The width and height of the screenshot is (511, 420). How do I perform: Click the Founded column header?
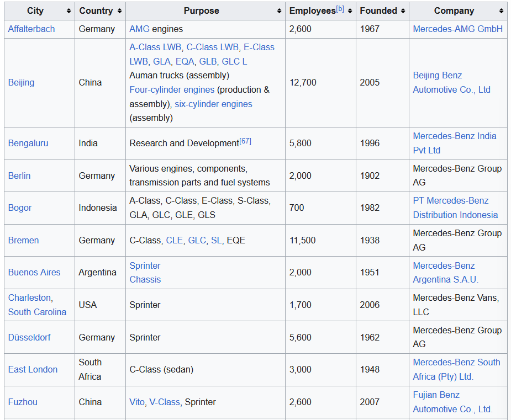pyautogui.click(x=382, y=11)
